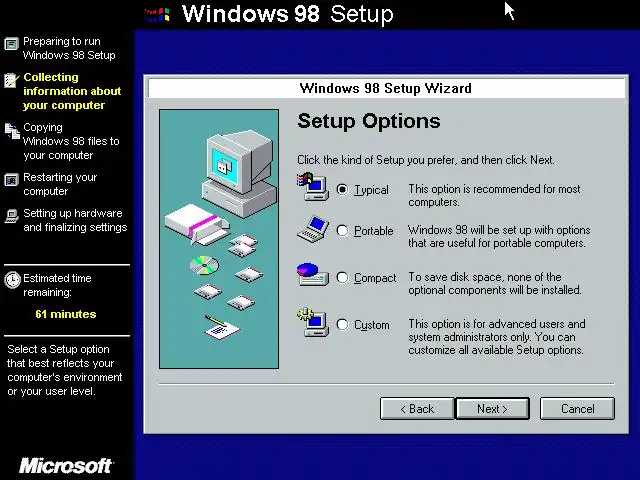640x480 pixels.
Task: Click the 'Restarting your computer' step text
Action: click(60, 184)
